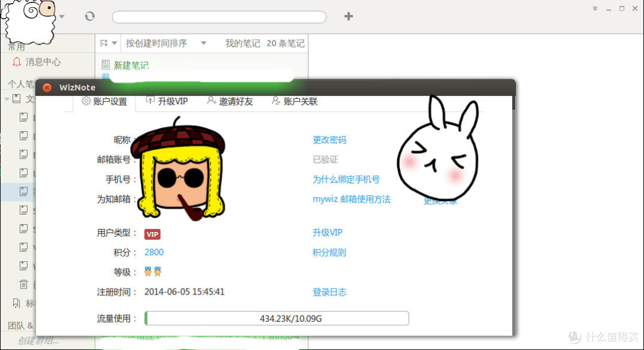Click 消息中心 label in sidebar
The width and height of the screenshot is (644, 350).
43,62
